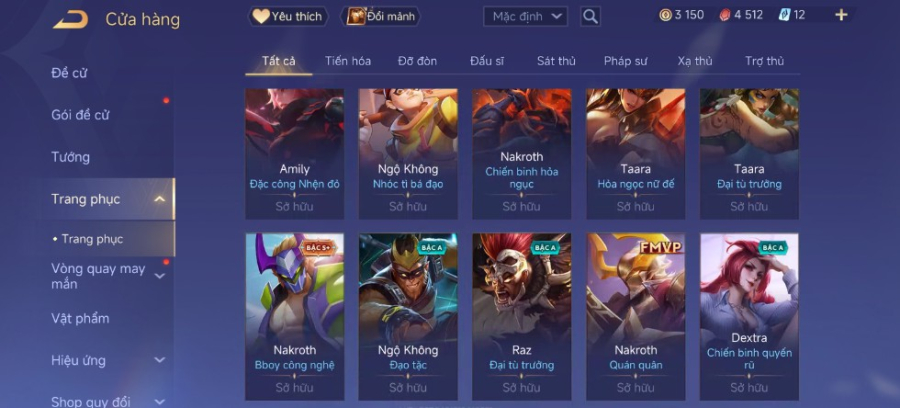Click the Trang phục submenu item

92,239
